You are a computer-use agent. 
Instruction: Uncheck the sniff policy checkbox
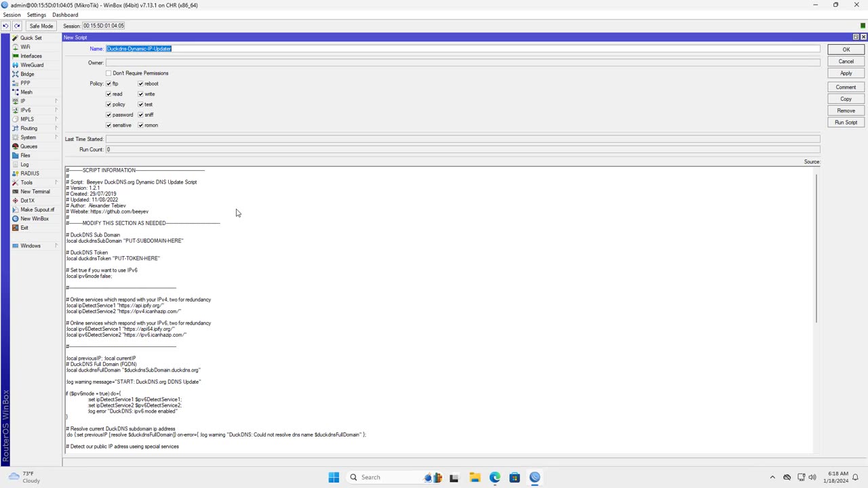(140, 115)
